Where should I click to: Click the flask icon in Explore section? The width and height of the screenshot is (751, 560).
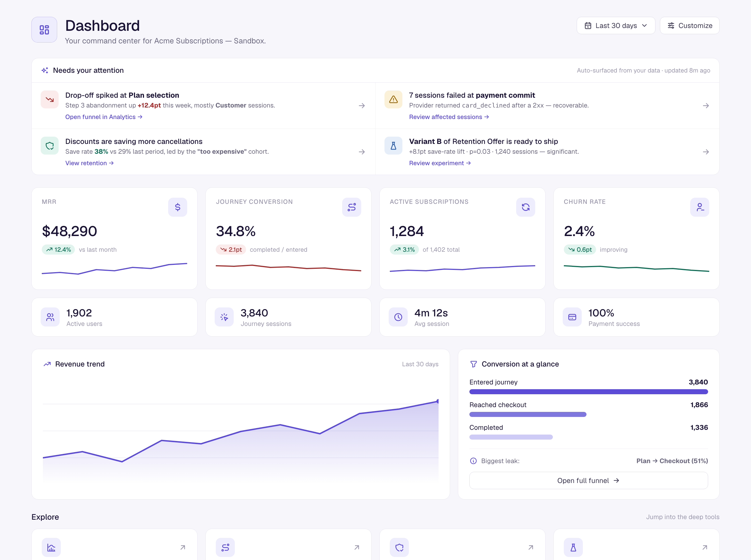tap(573, 547)
